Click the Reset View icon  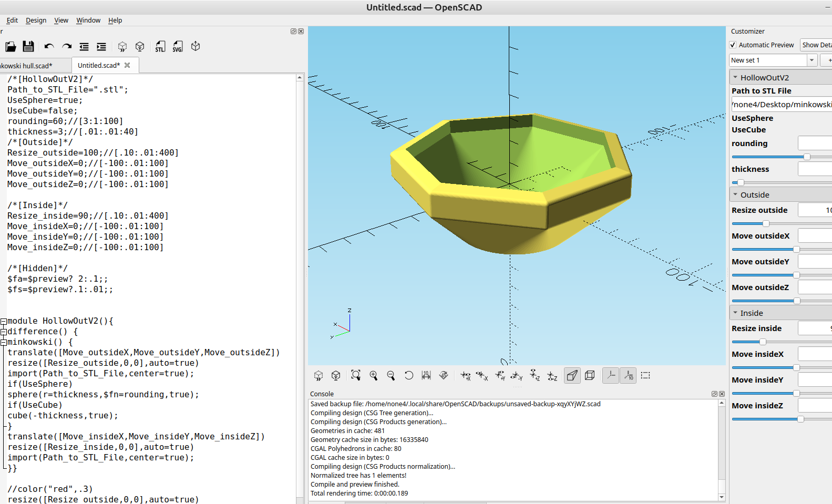408,375
